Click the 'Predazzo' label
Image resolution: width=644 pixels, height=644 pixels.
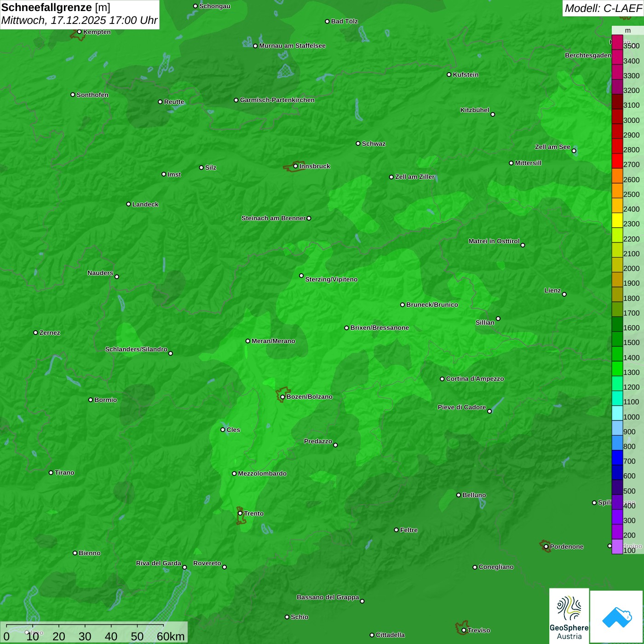[318, 441]
